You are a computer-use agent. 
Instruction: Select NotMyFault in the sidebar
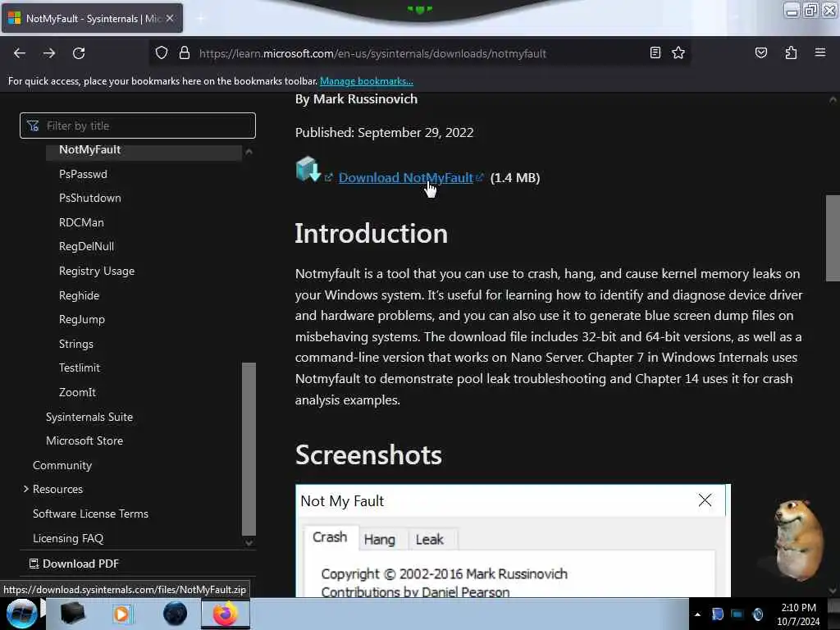90,149
